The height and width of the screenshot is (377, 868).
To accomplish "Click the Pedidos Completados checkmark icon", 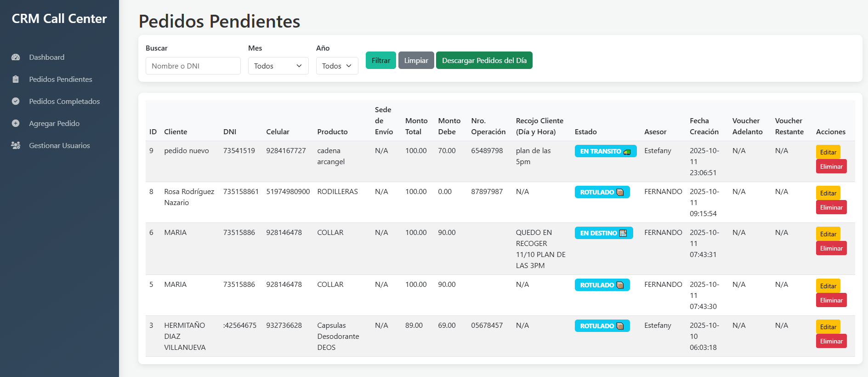I will (16, 102).
